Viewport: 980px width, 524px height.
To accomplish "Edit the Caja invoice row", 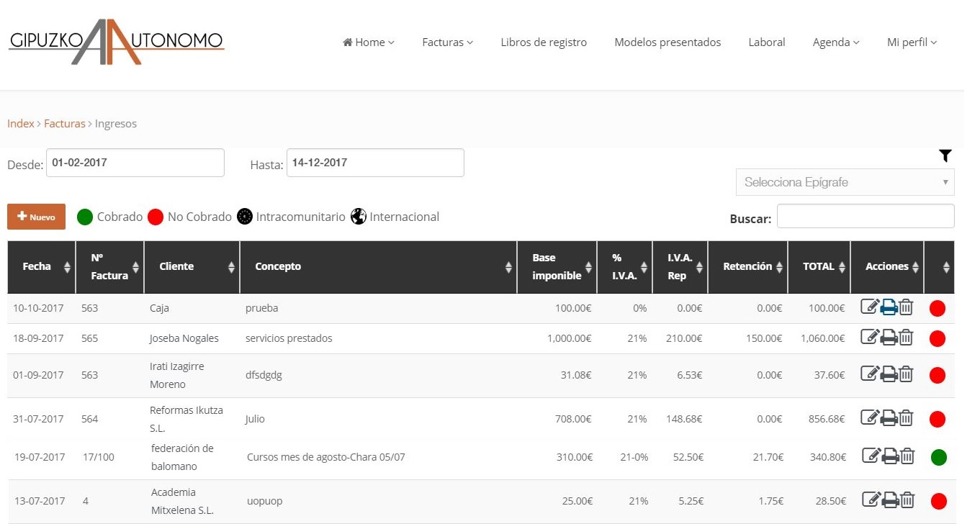I will (870, 308).
